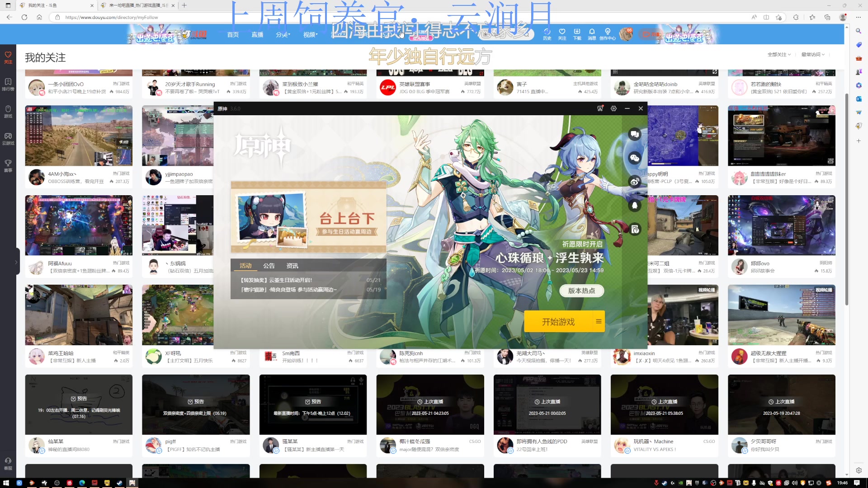Image resolution: width=868 pixels, height=488 pixels.
Task: Open 英雄联盟赛事 LPL channel link
Action: coord(415,84)
